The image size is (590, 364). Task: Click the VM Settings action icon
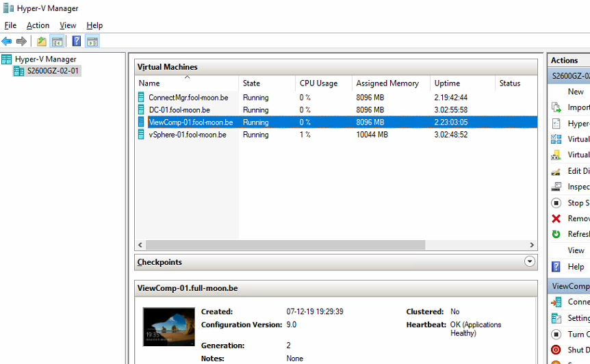pos(556,318)
